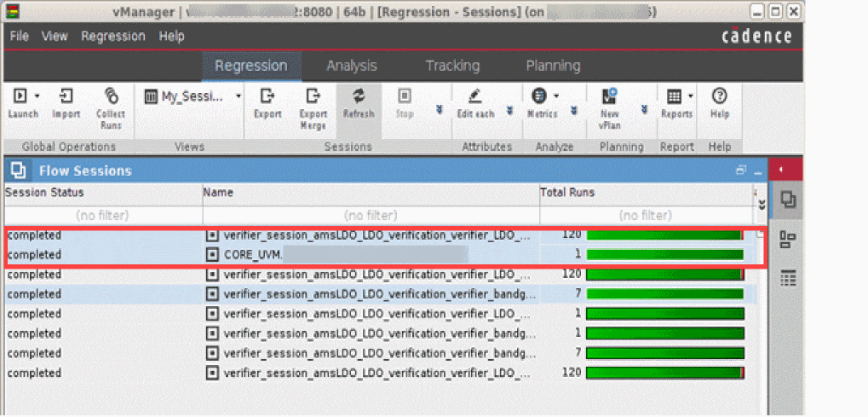The height and width of the screenshot is (417, 868).
Task: Collapse the red side panel arrow
Action: click(782, 170)
